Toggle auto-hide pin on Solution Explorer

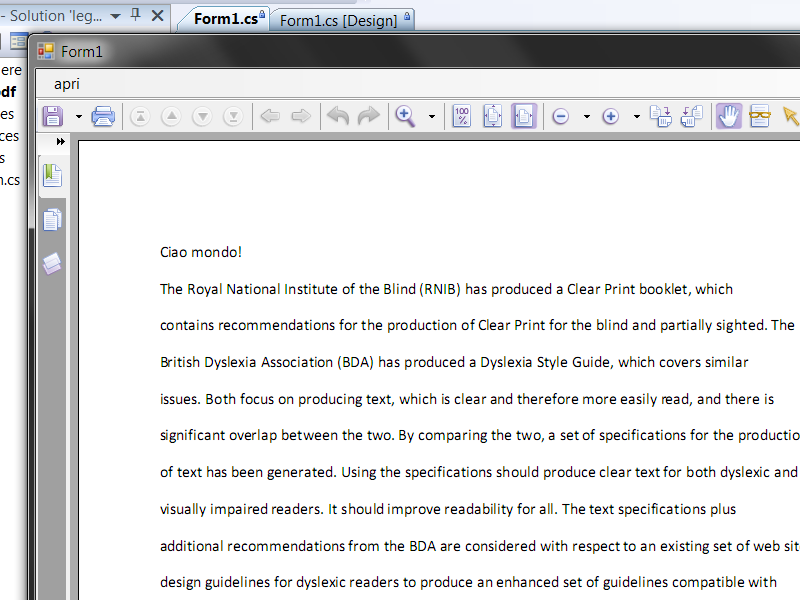[136, 15]
